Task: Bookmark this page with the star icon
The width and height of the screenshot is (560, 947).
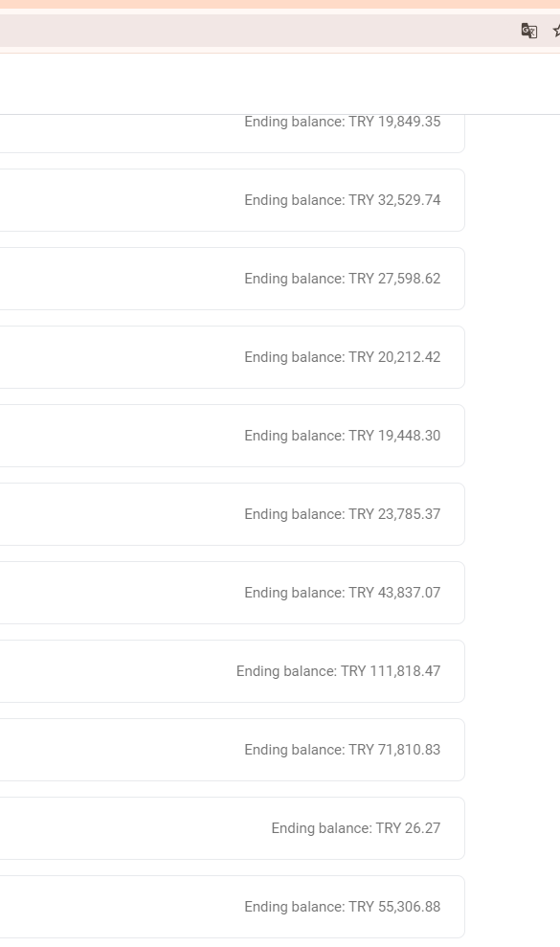Action: pyautogui.click(x=556, y=31)
